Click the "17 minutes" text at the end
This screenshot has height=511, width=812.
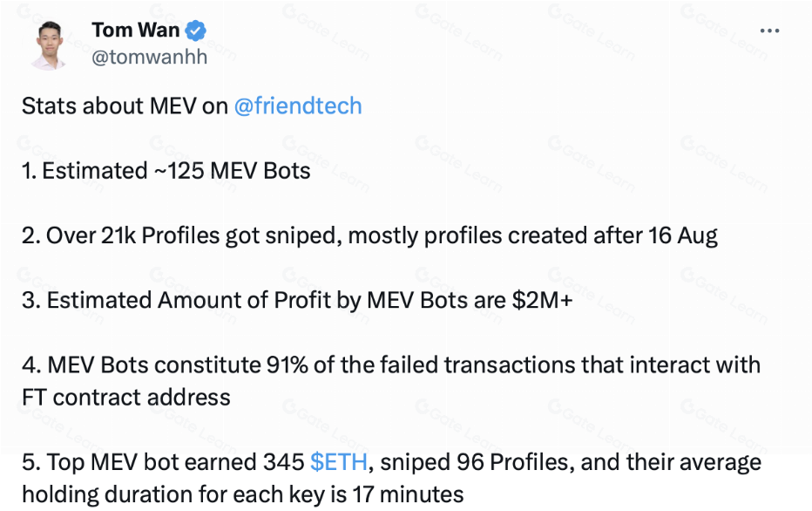409,494
